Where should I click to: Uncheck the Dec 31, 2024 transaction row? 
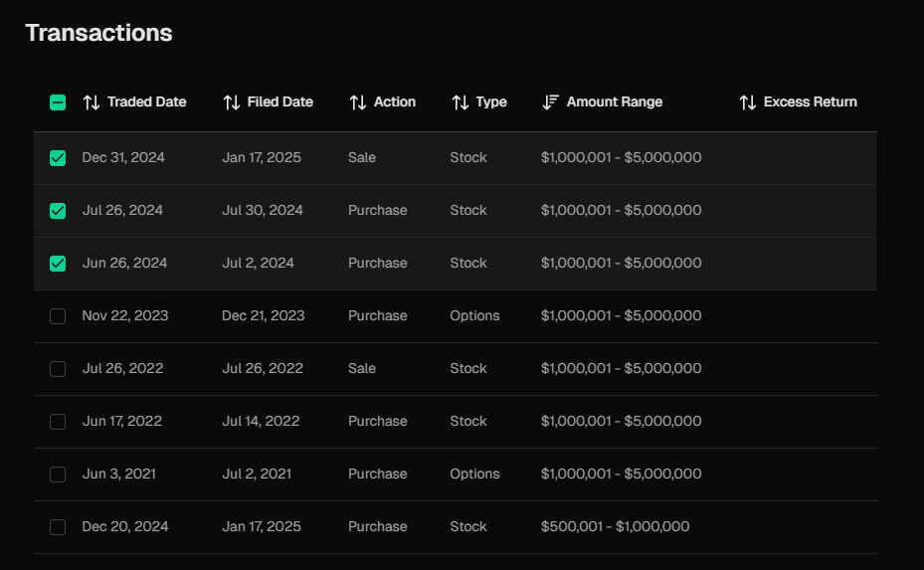pyautogui.click(x=58, y=158)
